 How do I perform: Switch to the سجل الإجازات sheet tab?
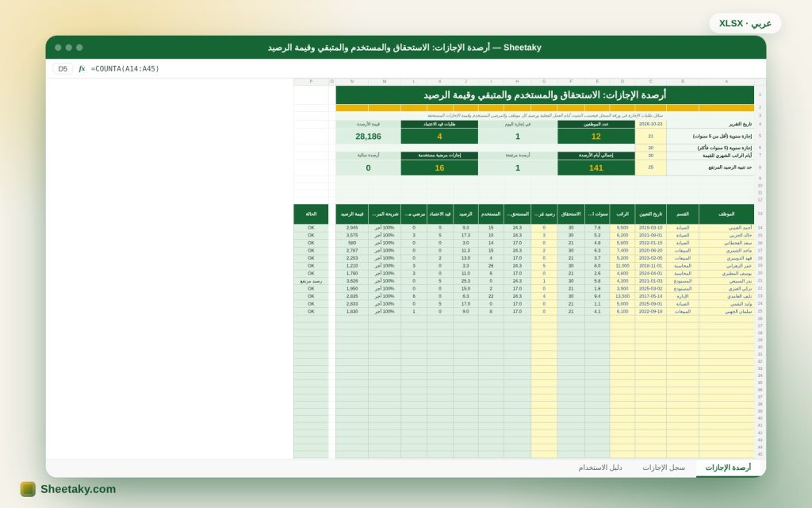(664, 468)
